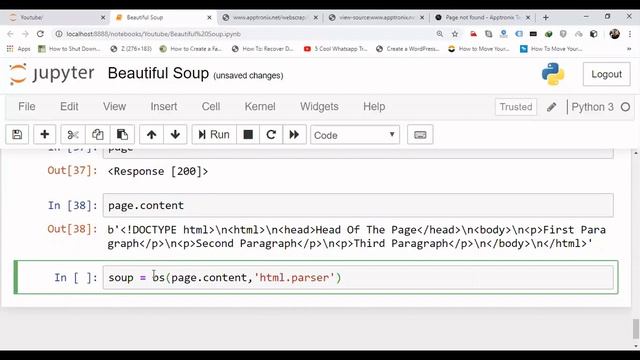Screen dimensions: 640x360
Task: Open Create a WordPress bookmark
Action: [x=408, y=49]
